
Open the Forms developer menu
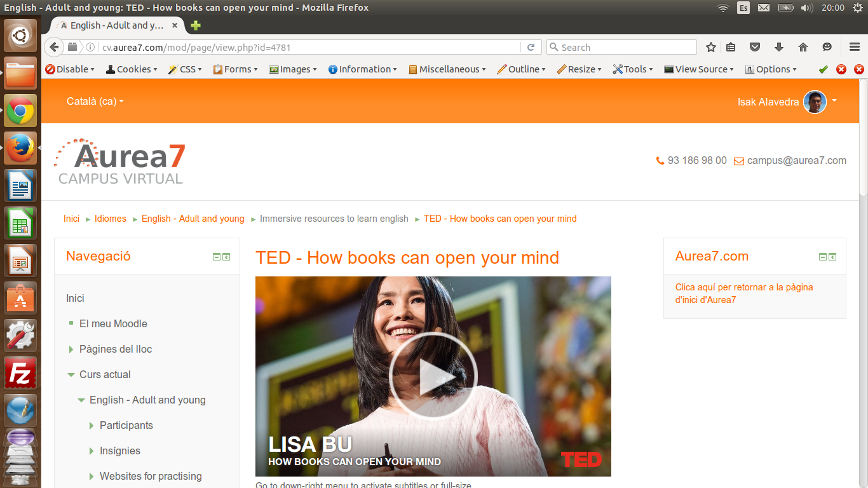pos(236,69)
